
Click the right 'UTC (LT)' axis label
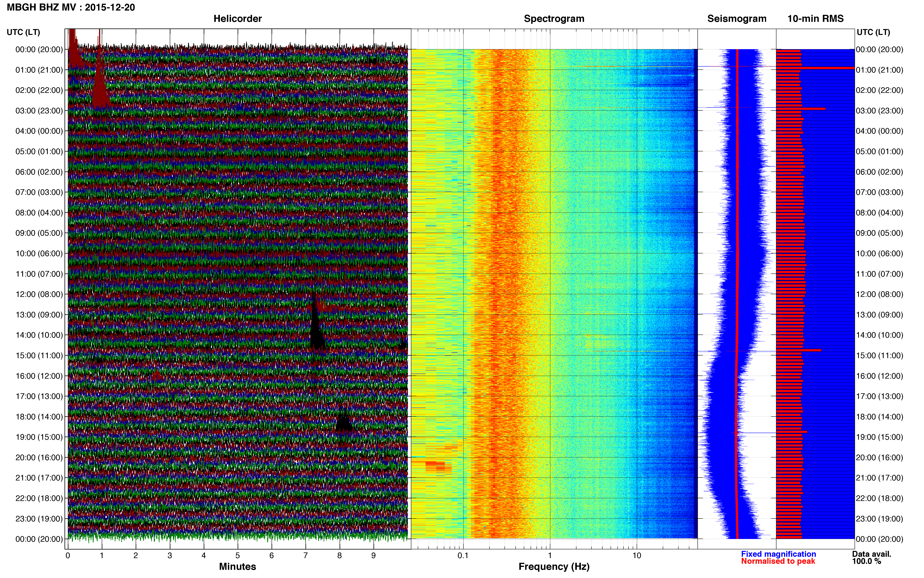(x=873, y=32)
